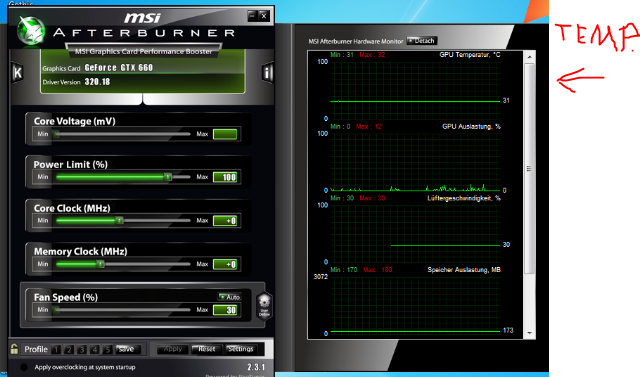Click the green MSI Afterburner logo emblem

(x=31, y=31)
